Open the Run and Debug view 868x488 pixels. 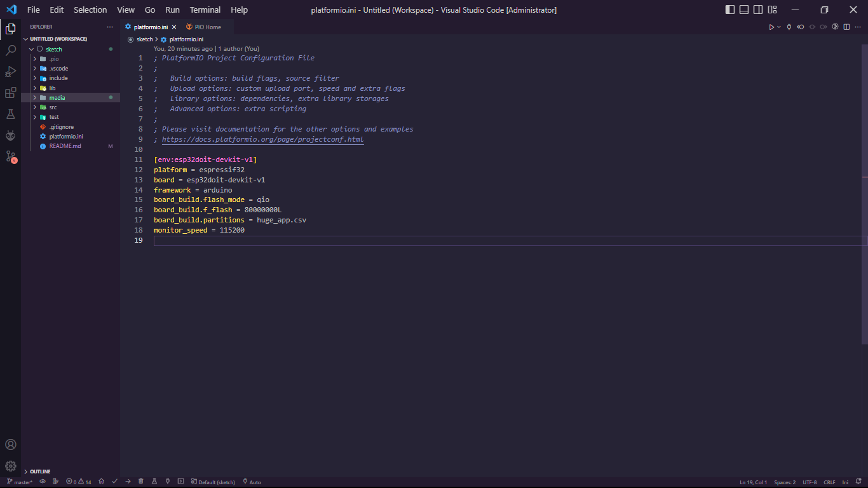(x=10, y=71)
